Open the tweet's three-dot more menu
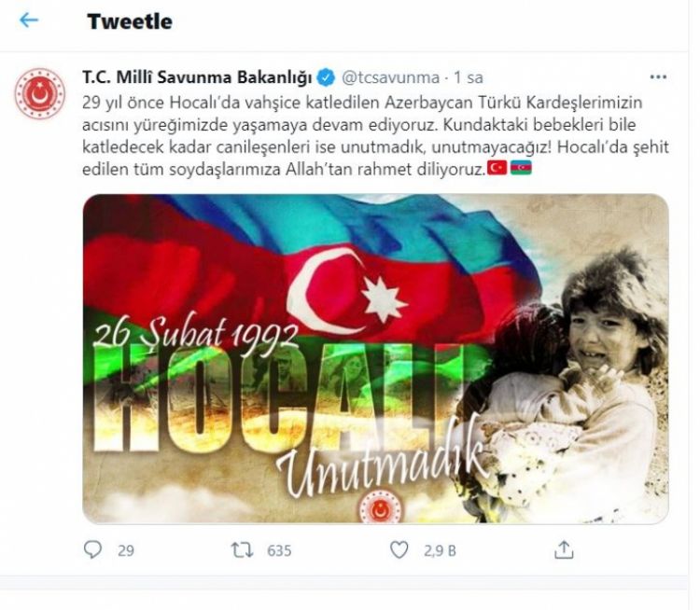This screenshot has width=700, height=610. [658, 77]
